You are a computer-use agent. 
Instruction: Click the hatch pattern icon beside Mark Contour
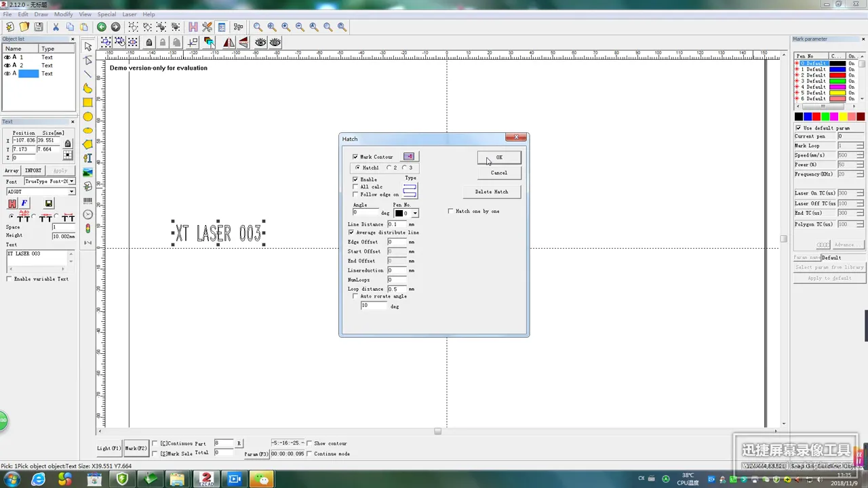pyautogui.click(x=409, y=157)
